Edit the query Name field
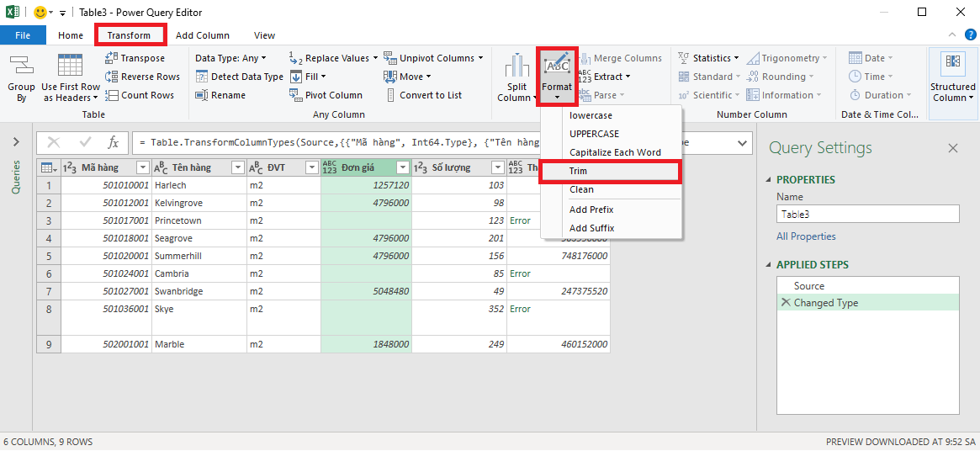Screen dimensions: 980x451 coord(867,214)
